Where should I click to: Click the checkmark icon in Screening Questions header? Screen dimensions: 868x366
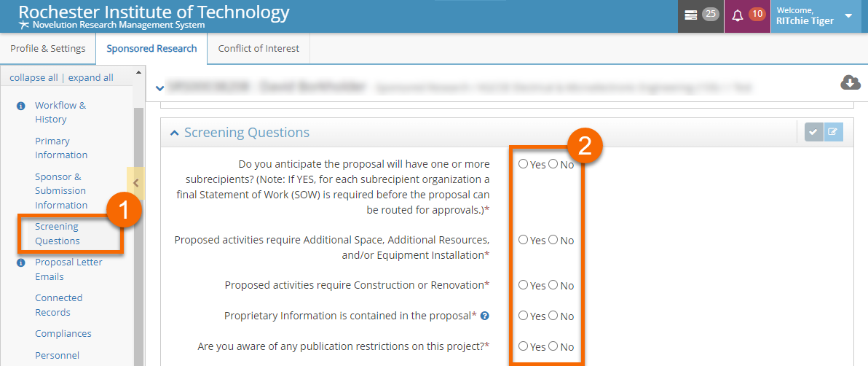[x=813, y=132]
